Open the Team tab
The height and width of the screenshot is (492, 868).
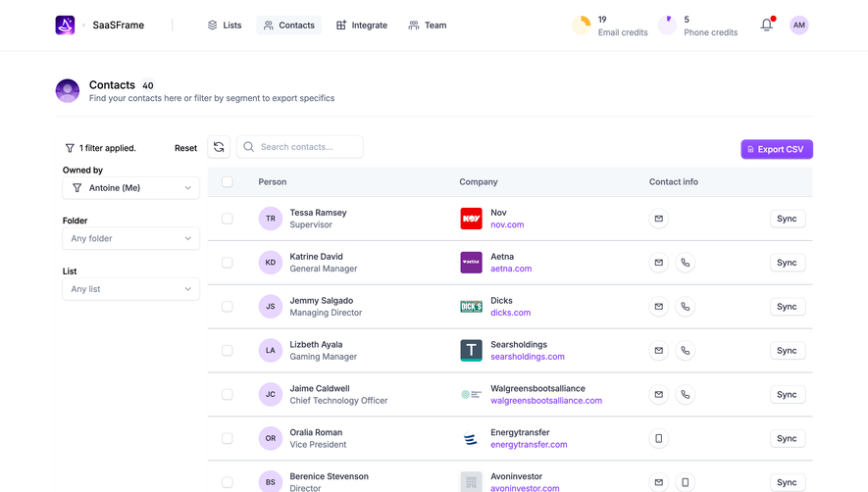click(x=428, y=25)
